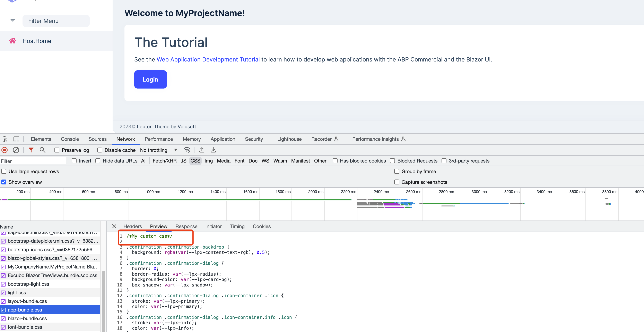Select the Fetch/XHR type filter
The height and width of the screenshot is (332, 644).
[165, 161]
